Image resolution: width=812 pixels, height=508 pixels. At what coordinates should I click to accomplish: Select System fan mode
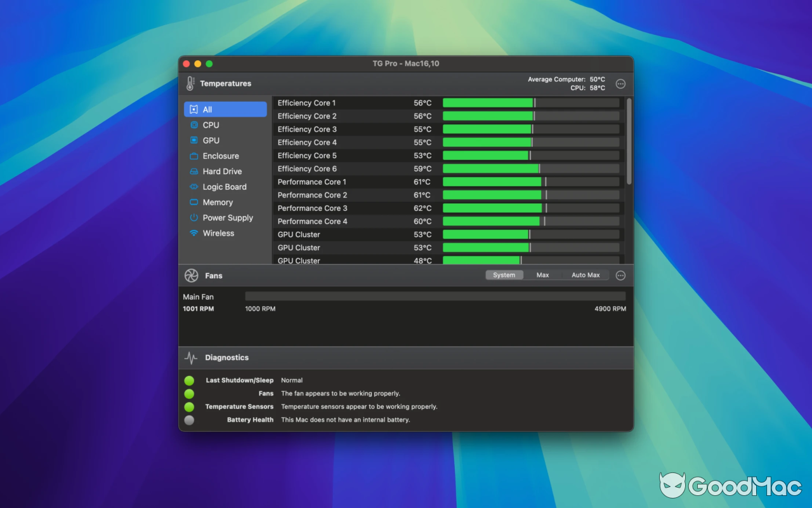(504, 274)
